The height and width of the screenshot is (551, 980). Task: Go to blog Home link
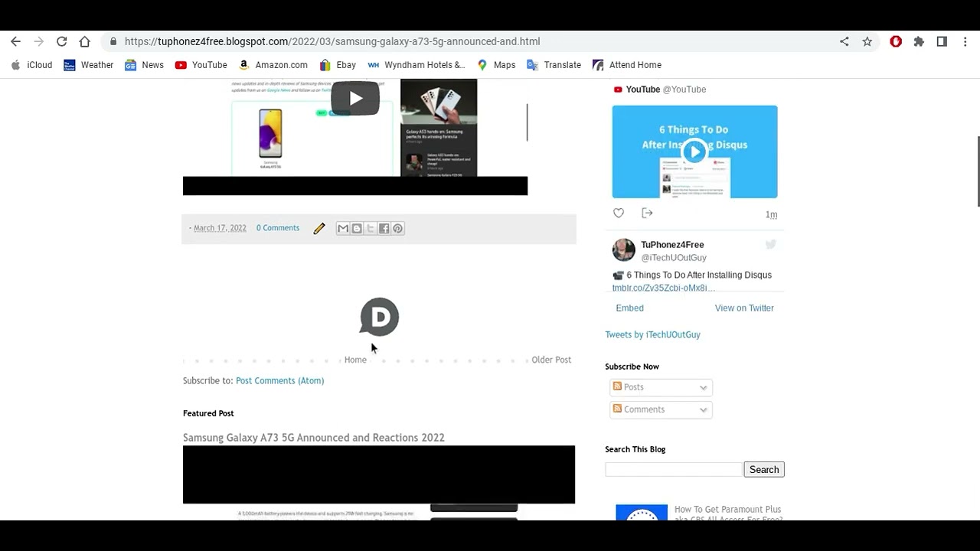coord(355,360)
